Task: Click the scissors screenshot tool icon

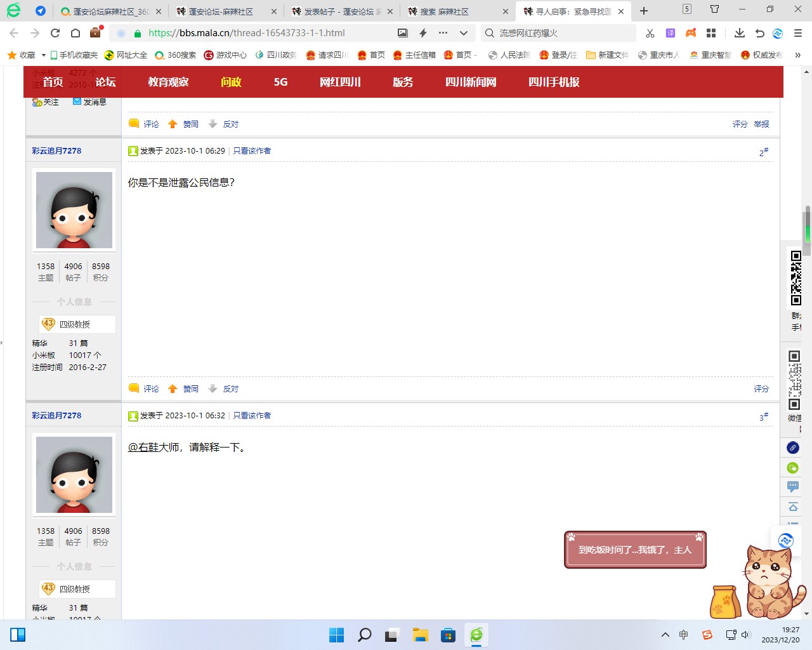Action: coord(650,33)
